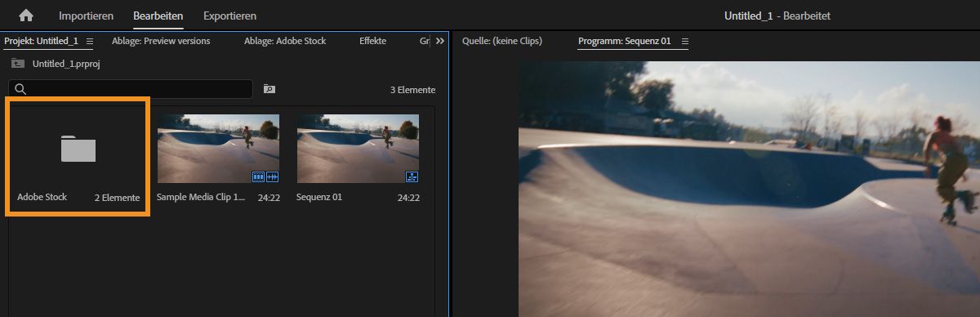This screenshot has width=980, height=317.
Task: Select the Bearbeiten workspace tab
Action: (158, 16)
